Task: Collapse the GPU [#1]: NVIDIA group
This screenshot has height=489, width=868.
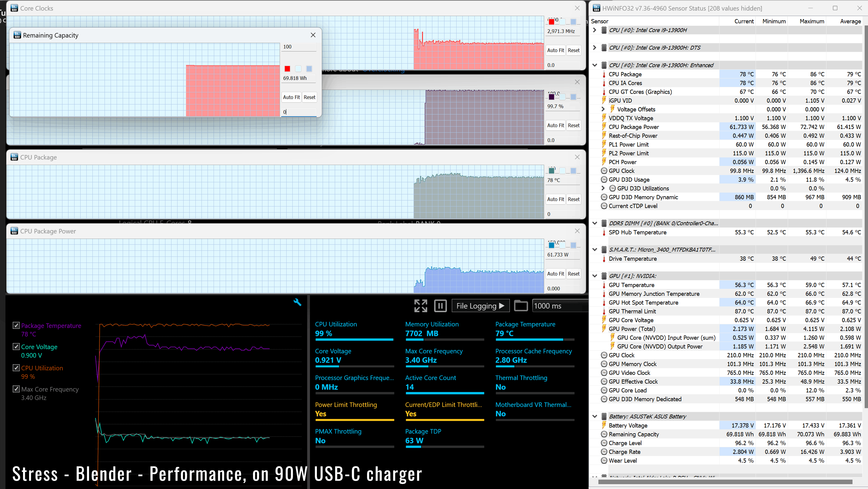Action: coord(595,276)
